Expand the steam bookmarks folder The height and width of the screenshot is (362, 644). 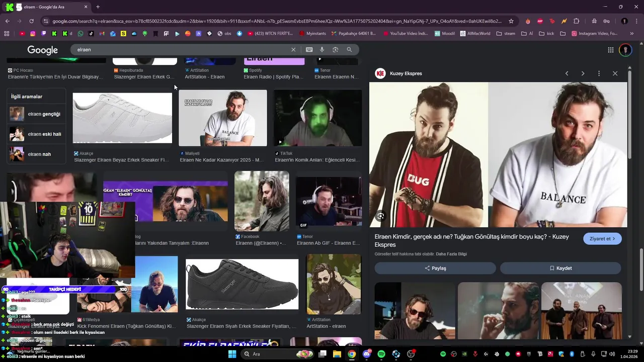tap(506, 34)
